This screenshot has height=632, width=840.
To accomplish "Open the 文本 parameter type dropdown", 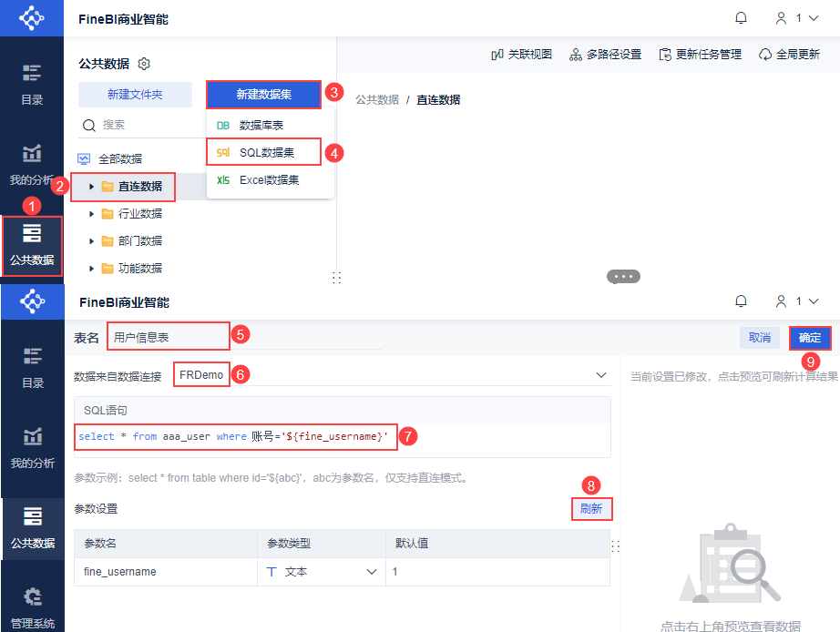I will (x=371, y=572).
